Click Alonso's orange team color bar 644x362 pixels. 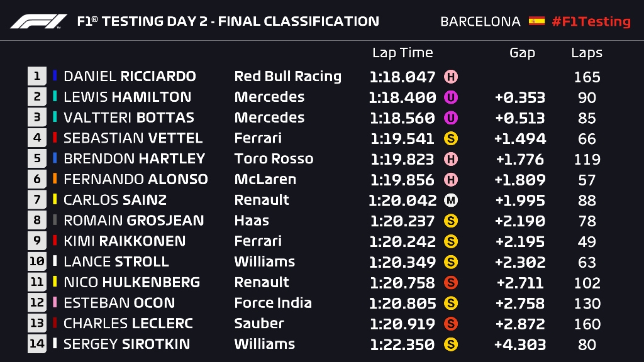(55, 180)
